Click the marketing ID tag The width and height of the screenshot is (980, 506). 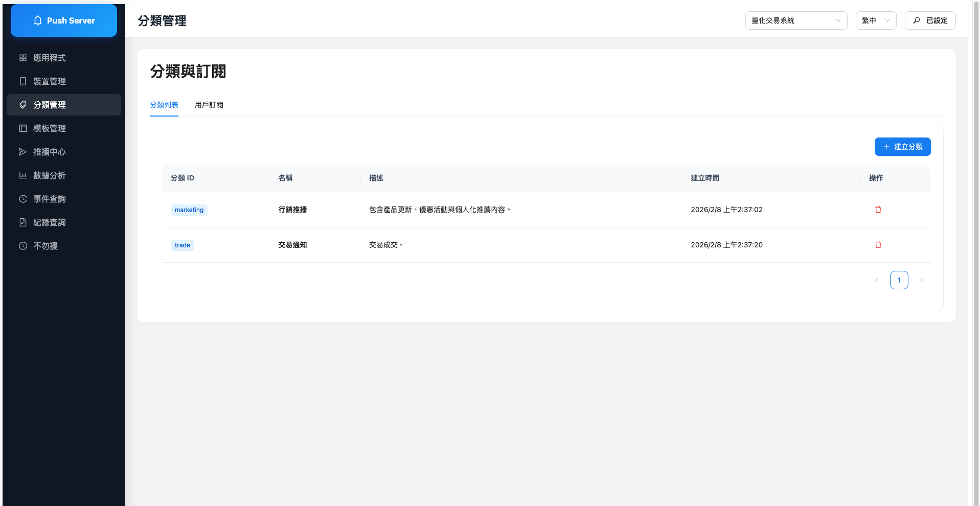tap(189, 210)
